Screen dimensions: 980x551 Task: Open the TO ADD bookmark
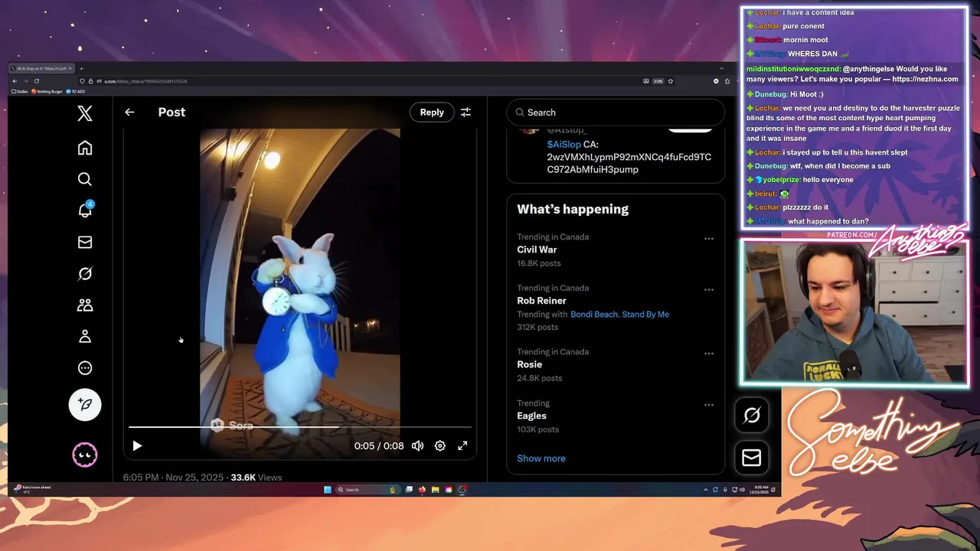coord(76,91)
